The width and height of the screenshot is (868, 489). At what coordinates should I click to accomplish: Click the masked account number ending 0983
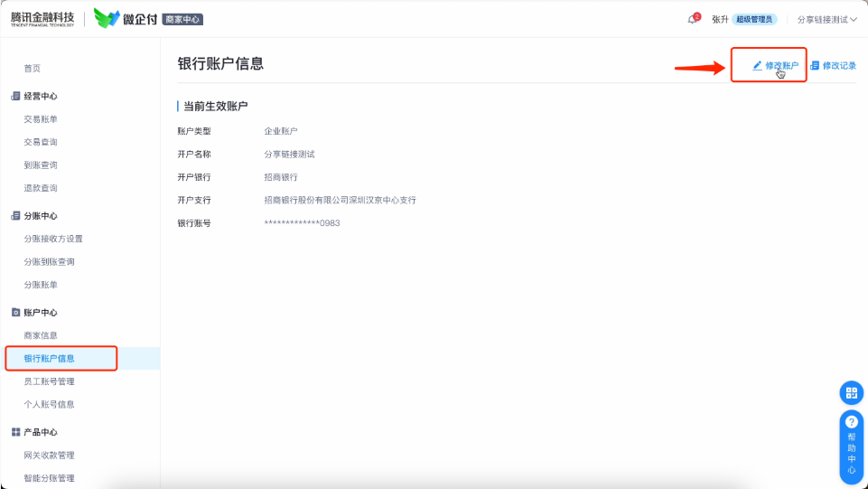click(302, 223)
